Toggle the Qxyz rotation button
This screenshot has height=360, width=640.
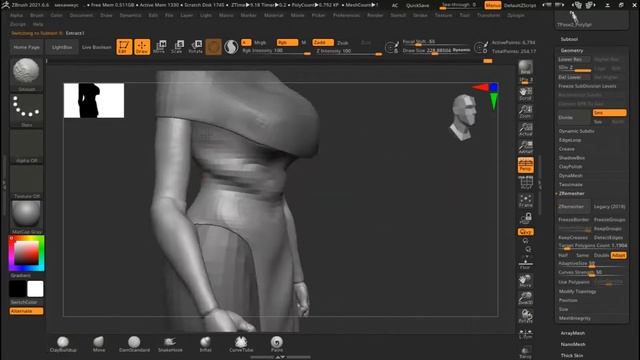tap(525, 231)
